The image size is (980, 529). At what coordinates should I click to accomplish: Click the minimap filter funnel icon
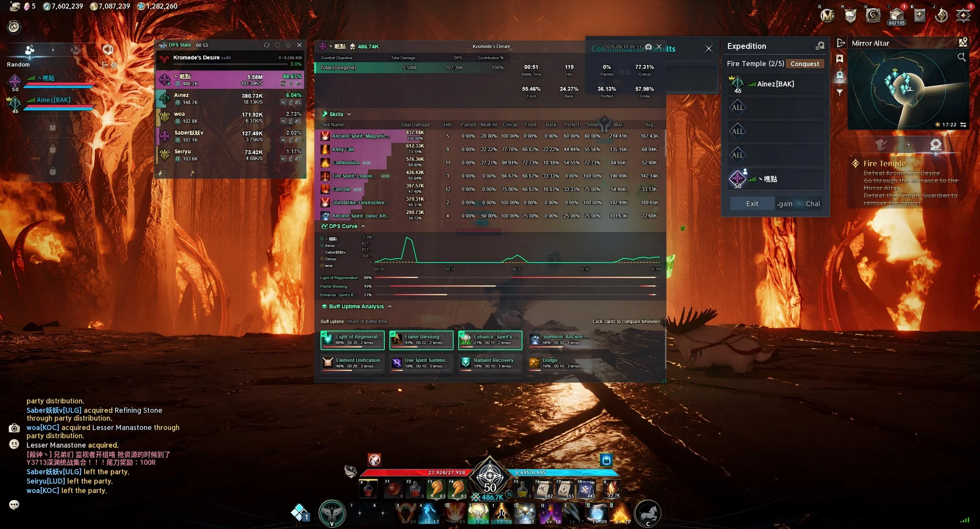coord(839,92)
